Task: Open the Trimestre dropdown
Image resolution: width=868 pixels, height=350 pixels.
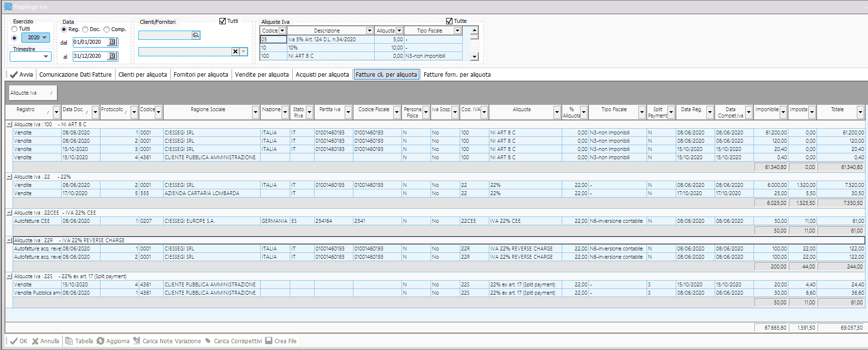Action: [x=46, y=57]
